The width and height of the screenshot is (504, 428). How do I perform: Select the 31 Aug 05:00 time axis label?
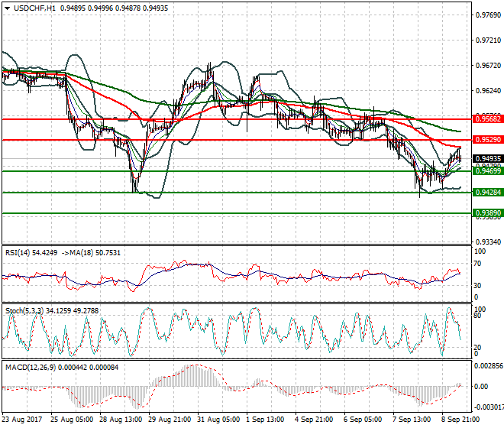point(218,420)
